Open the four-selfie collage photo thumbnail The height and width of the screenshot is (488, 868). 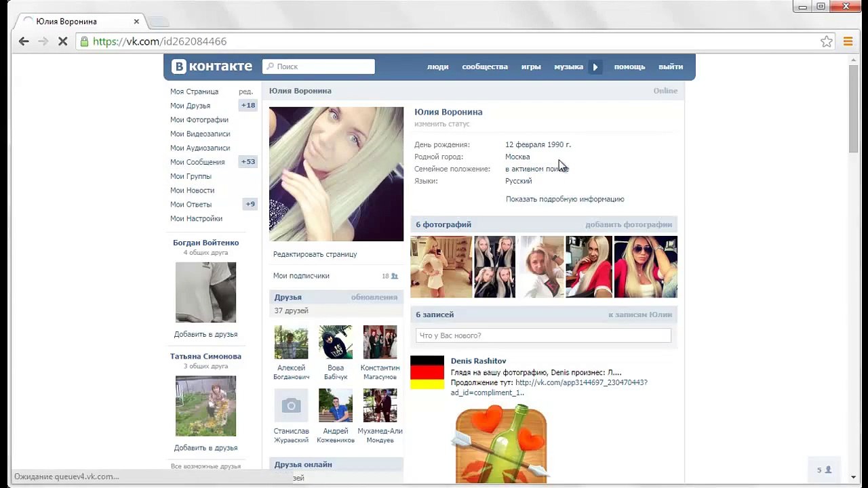point(494,266)
